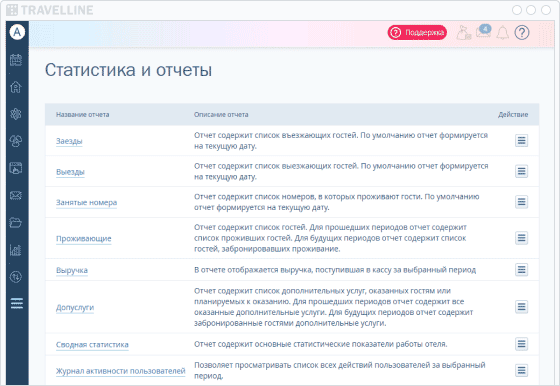Open the Заезды report link

tap(69, 141)
